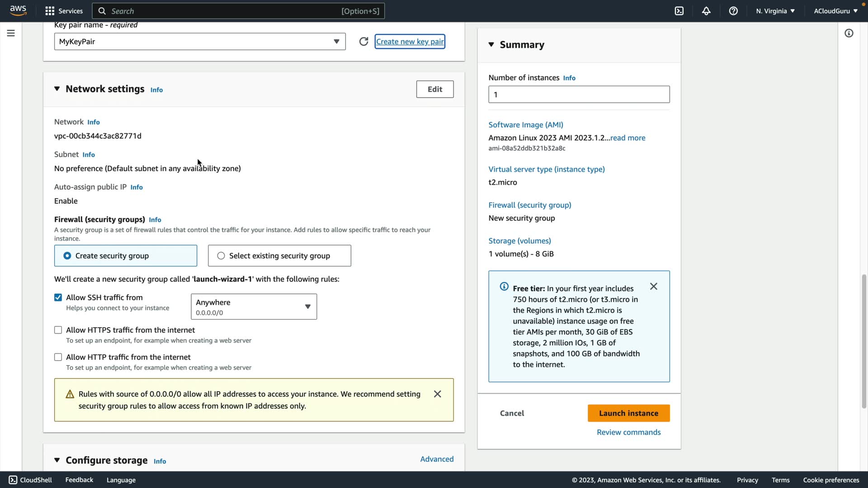The image size is (868, 488).
Task: Open the left hamburger navigation menu
Action: 11,33
